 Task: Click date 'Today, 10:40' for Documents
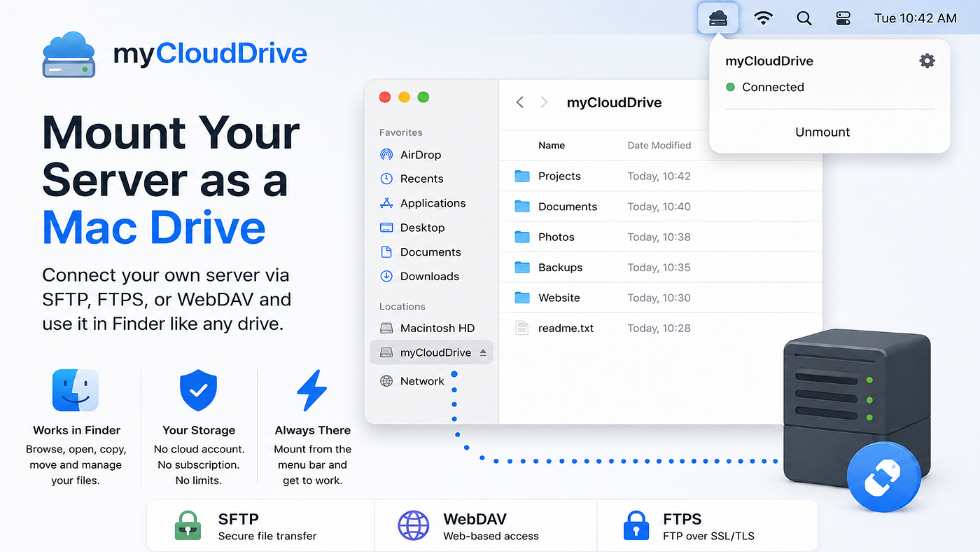[x=659, y=207]
